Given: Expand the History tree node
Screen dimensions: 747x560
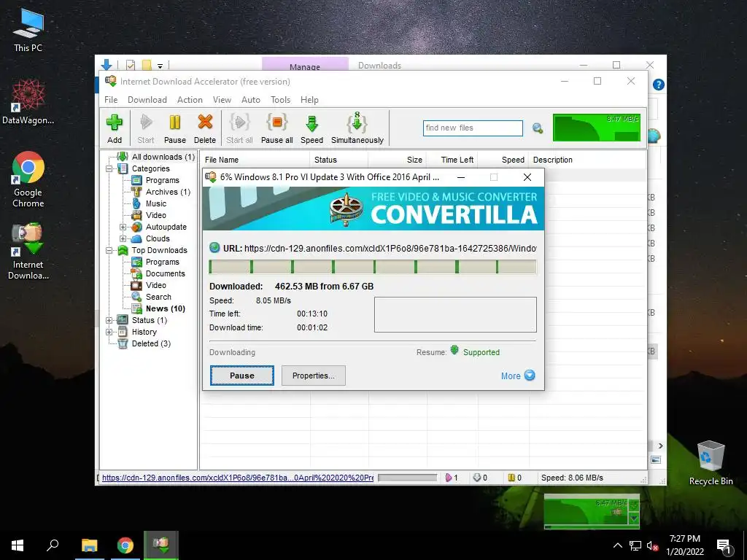Looking at the screenshot, I should 109,332.
